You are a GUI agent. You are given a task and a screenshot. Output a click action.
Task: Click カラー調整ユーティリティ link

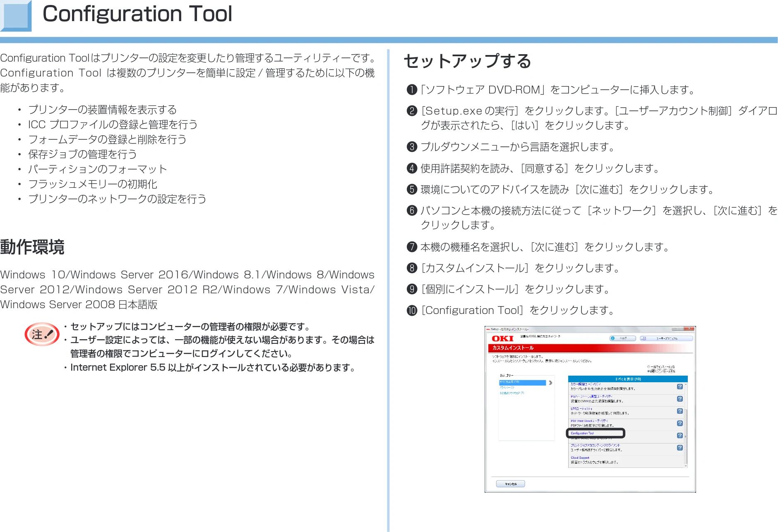586,384
